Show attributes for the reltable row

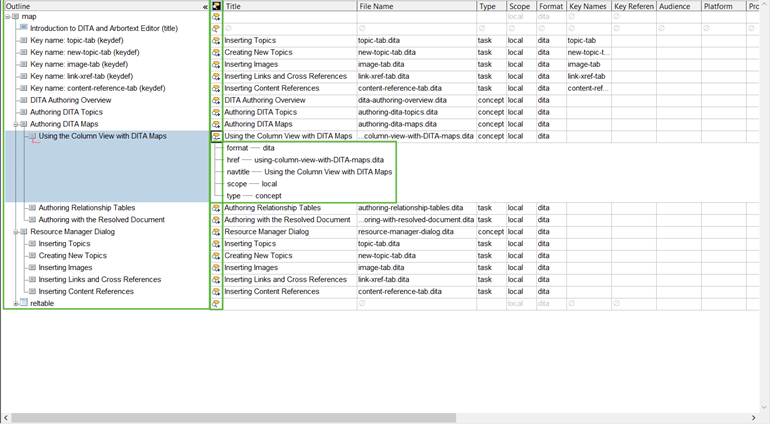216,304
